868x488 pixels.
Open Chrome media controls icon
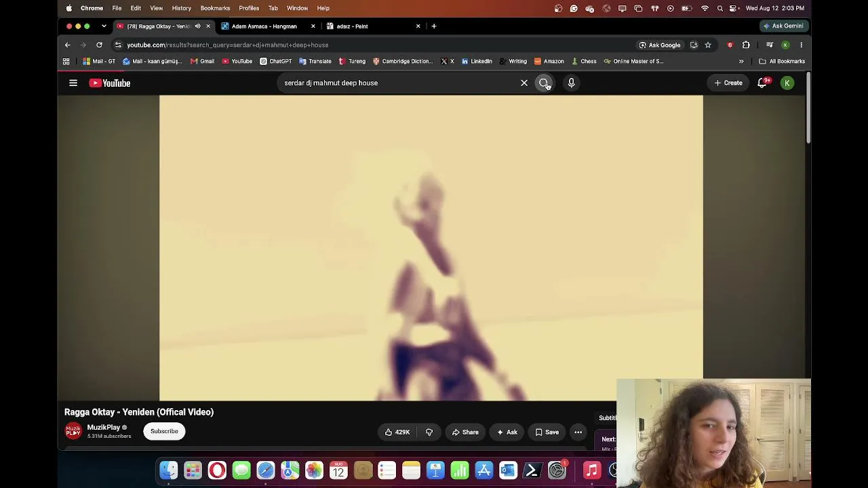(770, 45)
